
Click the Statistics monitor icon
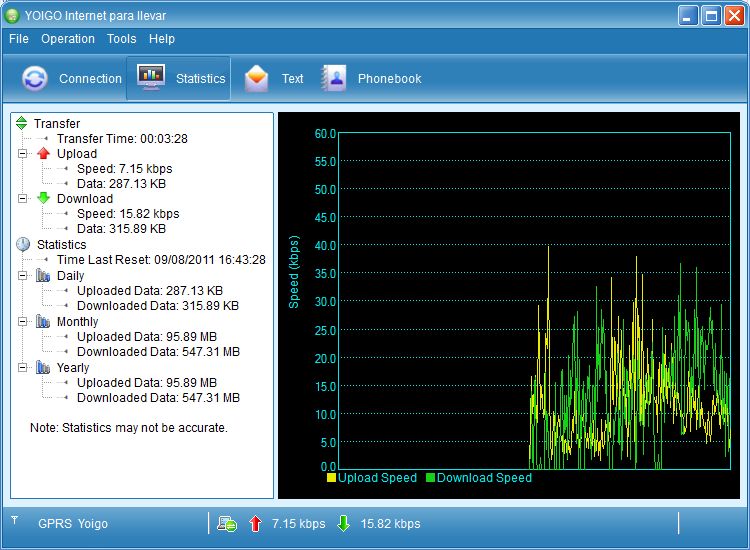[151, 77]
